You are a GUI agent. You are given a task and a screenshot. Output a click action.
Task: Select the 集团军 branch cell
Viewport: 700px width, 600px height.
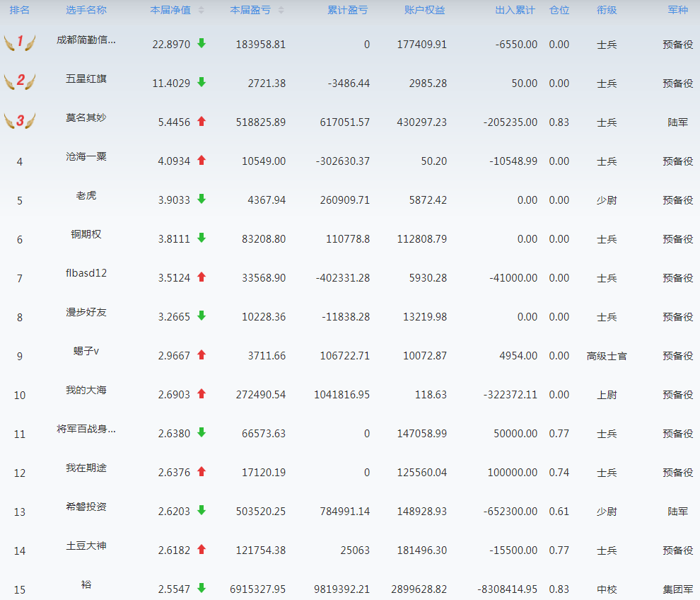click(677, 589)
